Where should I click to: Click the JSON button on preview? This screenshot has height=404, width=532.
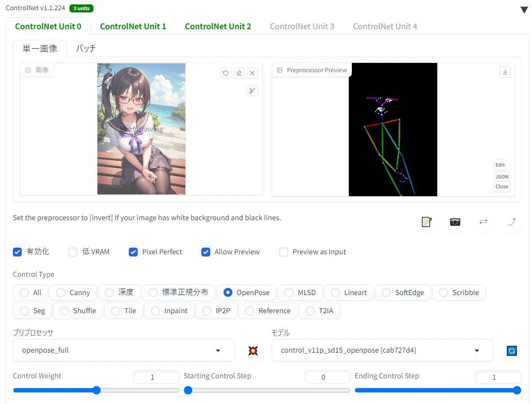click(x=502, y=176)
